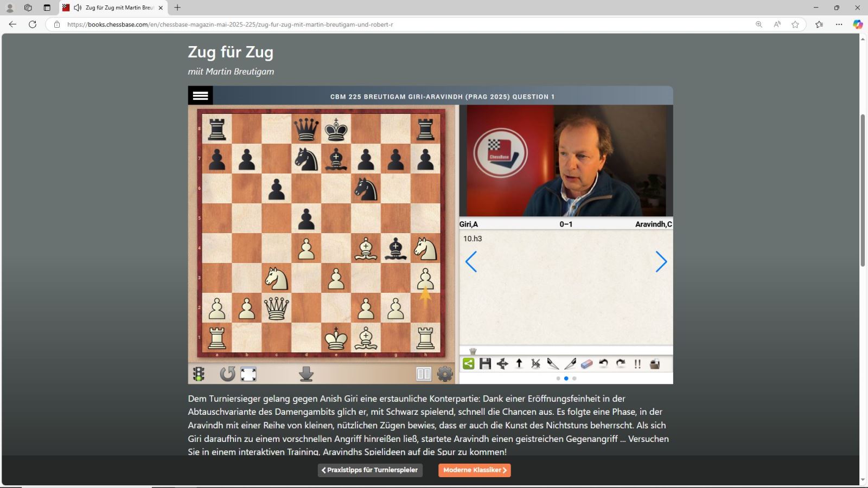Click the double exclamation annotation icon
The height and width of the screenshot is (488, 868).
pyautogui.click(x=637, y=364)
